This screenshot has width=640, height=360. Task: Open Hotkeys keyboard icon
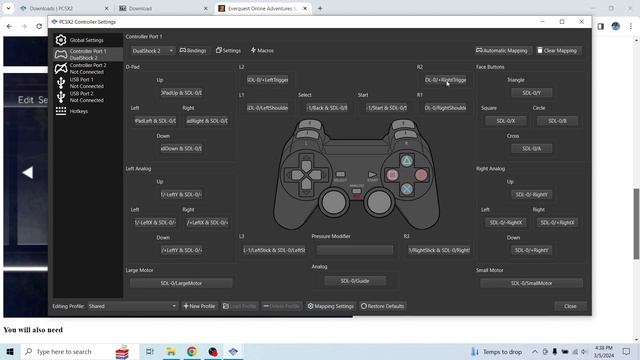click(x=61, y=111)
